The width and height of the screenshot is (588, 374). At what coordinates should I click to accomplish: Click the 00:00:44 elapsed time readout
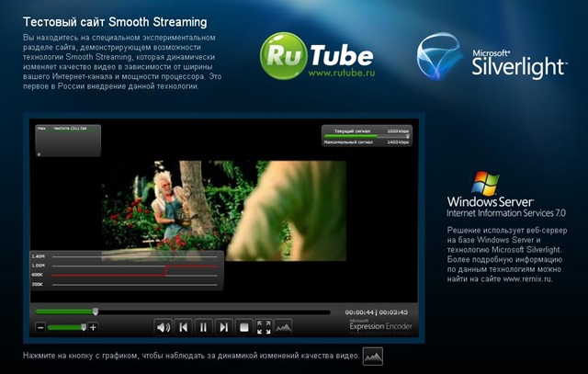click(359, 312)
